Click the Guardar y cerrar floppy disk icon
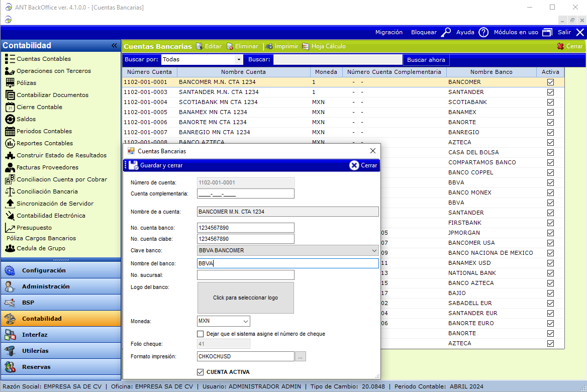587x392 pixels. coord(134,165)
